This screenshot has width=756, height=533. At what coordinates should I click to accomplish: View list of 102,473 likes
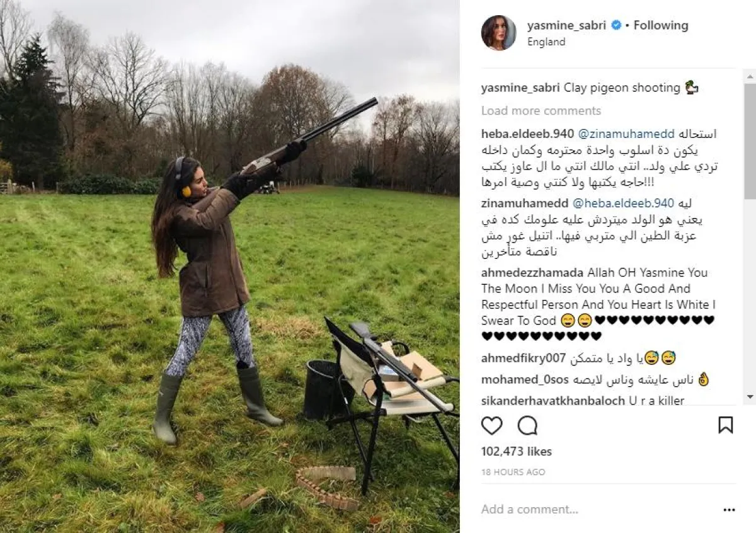pos(517,451)
